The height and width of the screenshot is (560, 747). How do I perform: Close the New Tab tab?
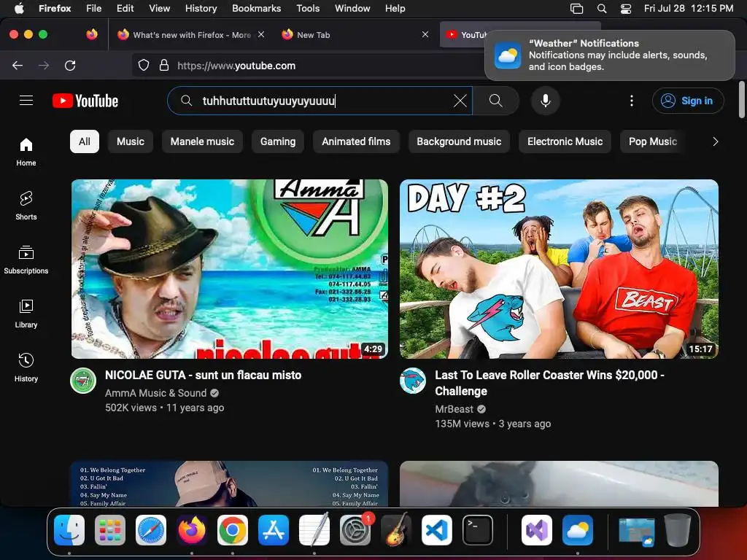pyautogui.click(x=425, y=35)
